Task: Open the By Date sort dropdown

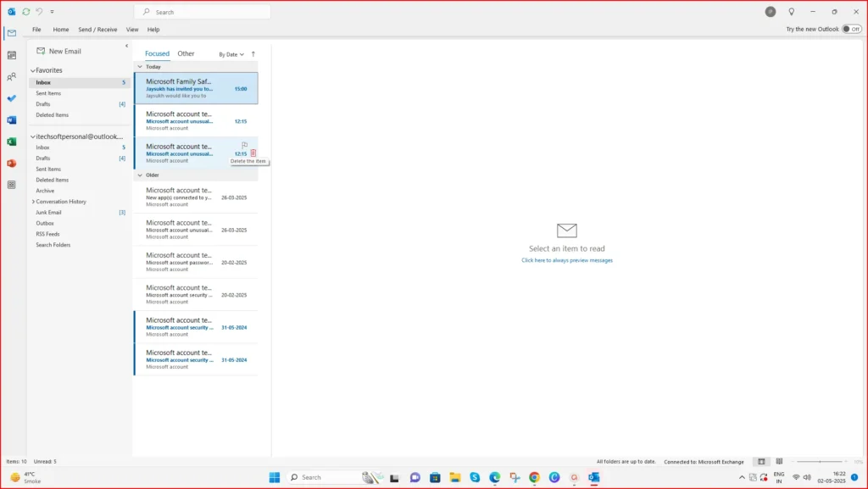Action: 230,53
